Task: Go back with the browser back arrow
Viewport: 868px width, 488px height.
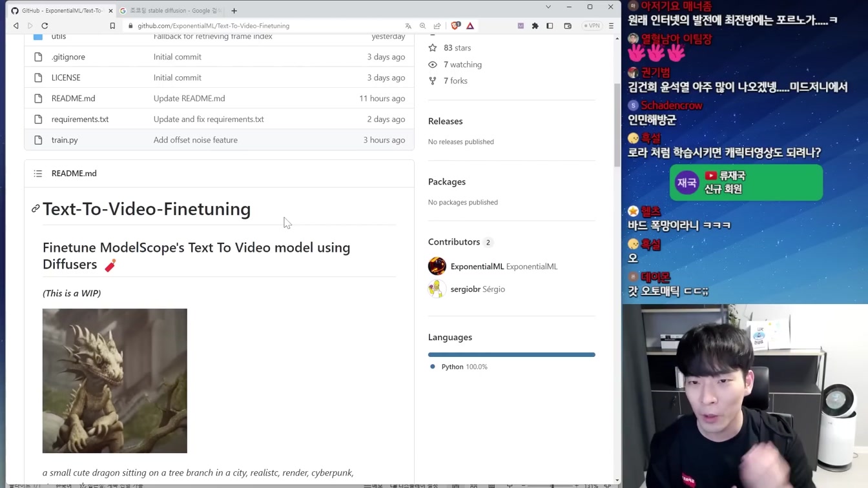Action: pyautogui.click(x=16, y=26)
